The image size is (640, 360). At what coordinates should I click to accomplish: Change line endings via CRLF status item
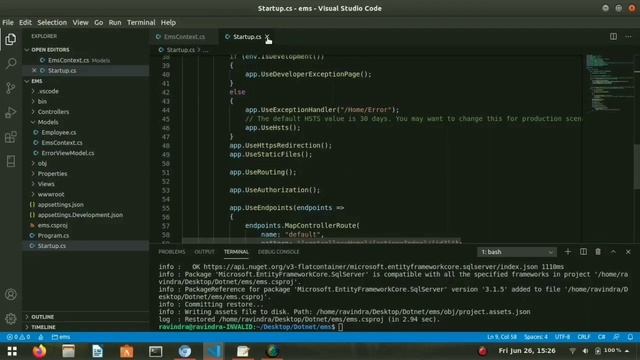pos(584,337)
